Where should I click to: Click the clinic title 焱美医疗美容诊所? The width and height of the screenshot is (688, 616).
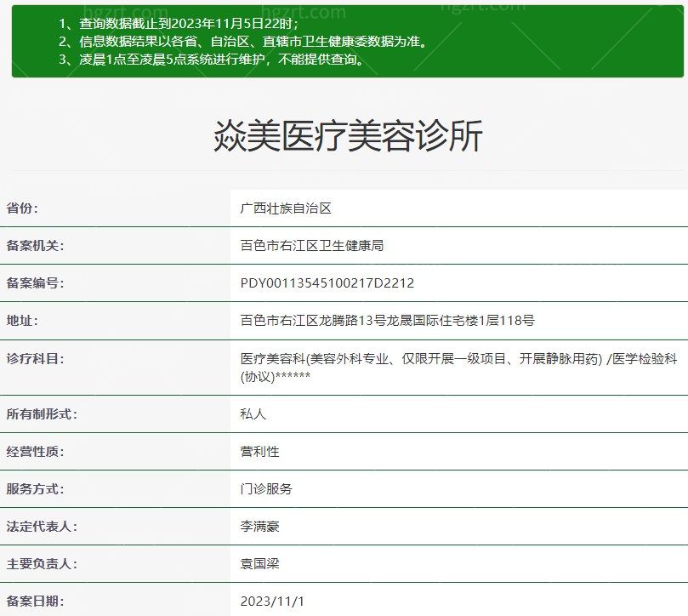pos(348,135)
